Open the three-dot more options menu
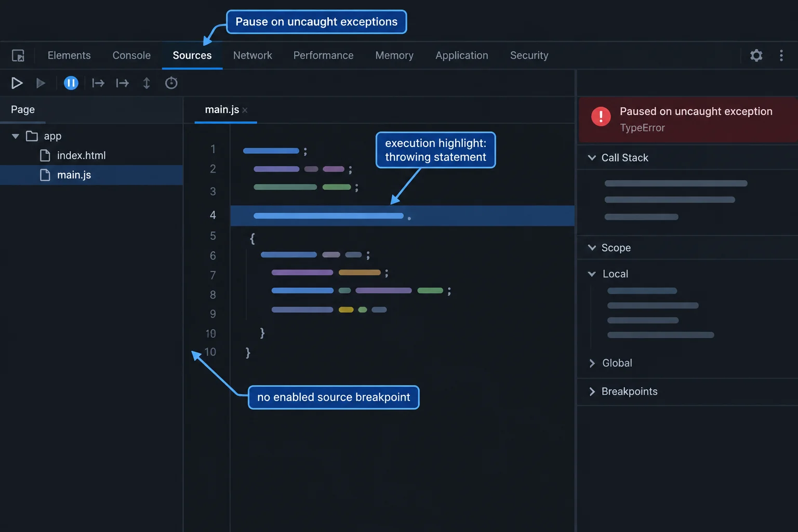 781,56
